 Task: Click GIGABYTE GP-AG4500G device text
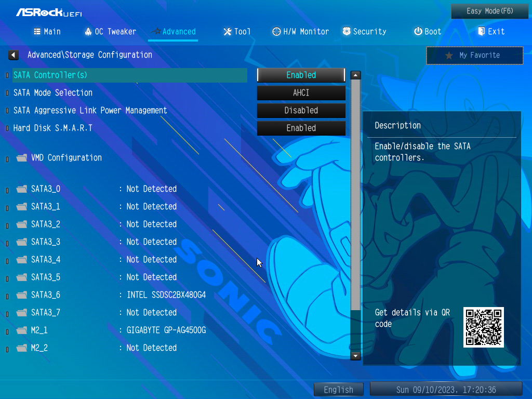click(166, 330)
